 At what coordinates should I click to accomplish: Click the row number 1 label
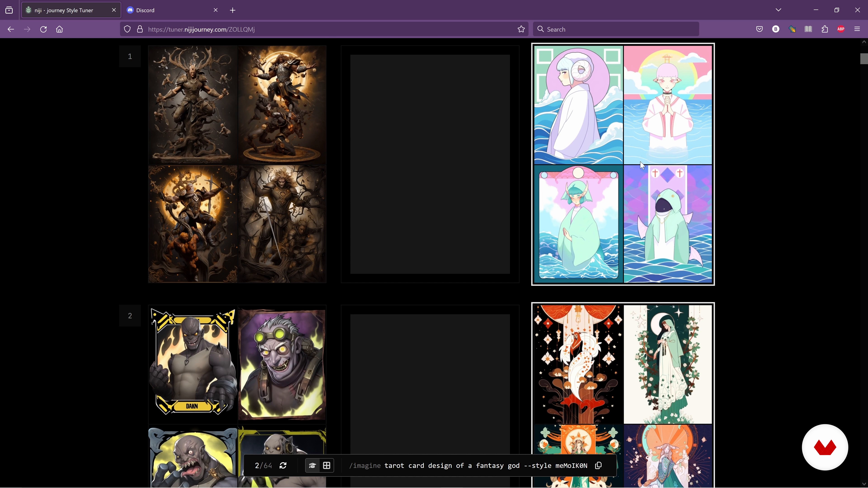click(130, 56)
